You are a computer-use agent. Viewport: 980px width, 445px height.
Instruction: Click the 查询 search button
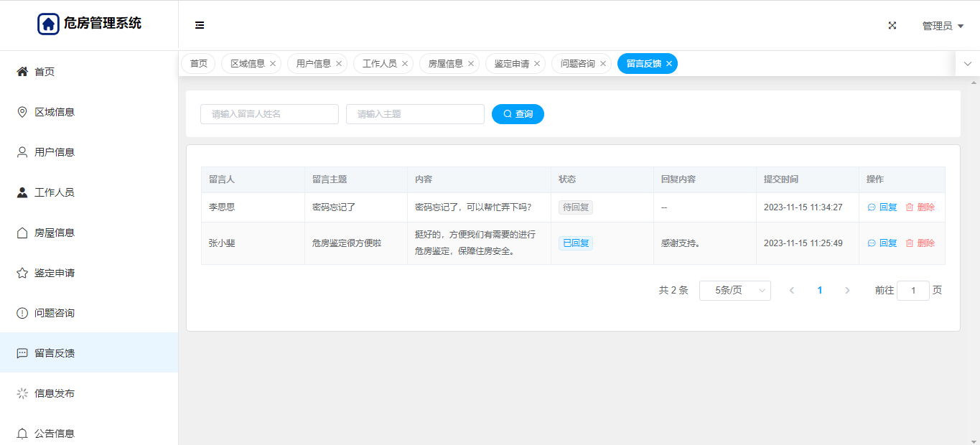click(x=518, y=114)
